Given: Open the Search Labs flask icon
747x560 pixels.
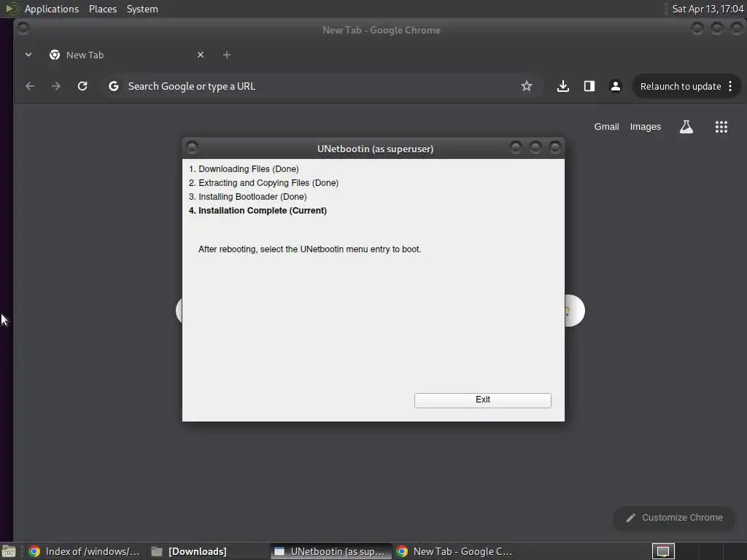Looking at the screenshot, I should (686, 127).
